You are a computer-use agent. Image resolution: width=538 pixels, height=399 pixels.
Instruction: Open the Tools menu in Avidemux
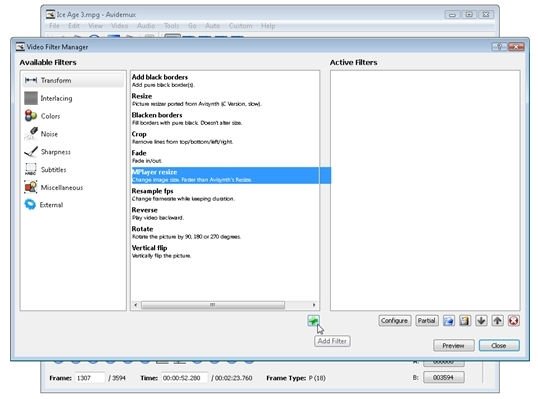[171, 26]
